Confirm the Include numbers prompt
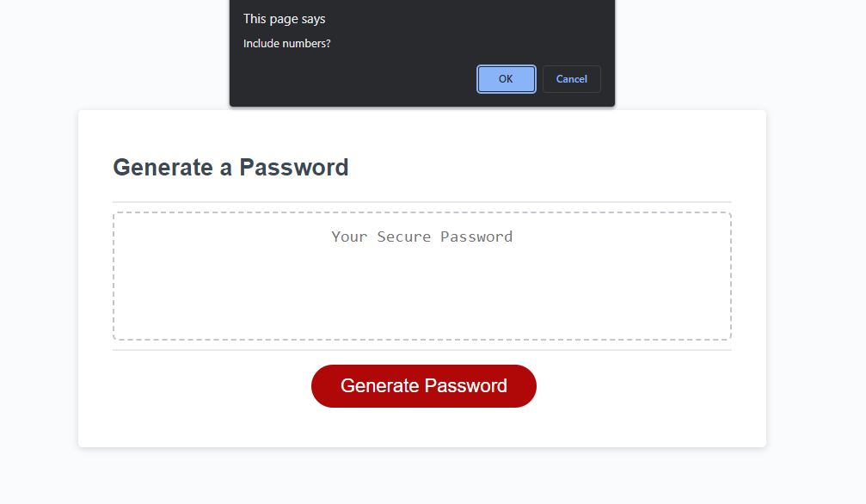This screenshot has width=866, height=504. [506, 78]
